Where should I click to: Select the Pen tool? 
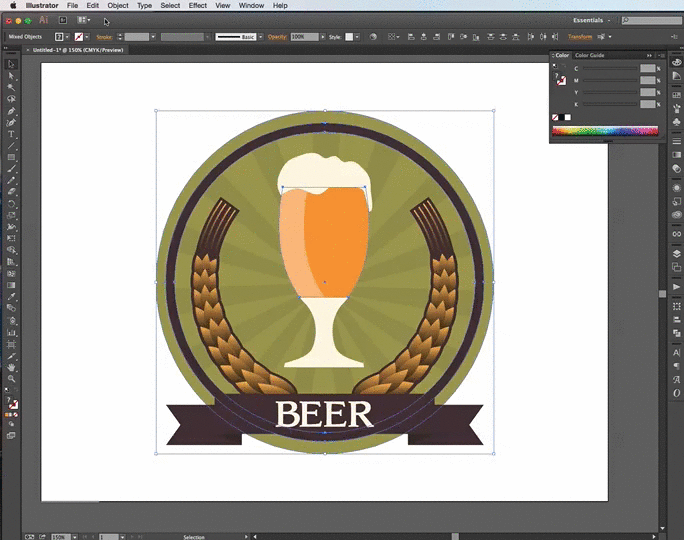[x=11, y=111]
